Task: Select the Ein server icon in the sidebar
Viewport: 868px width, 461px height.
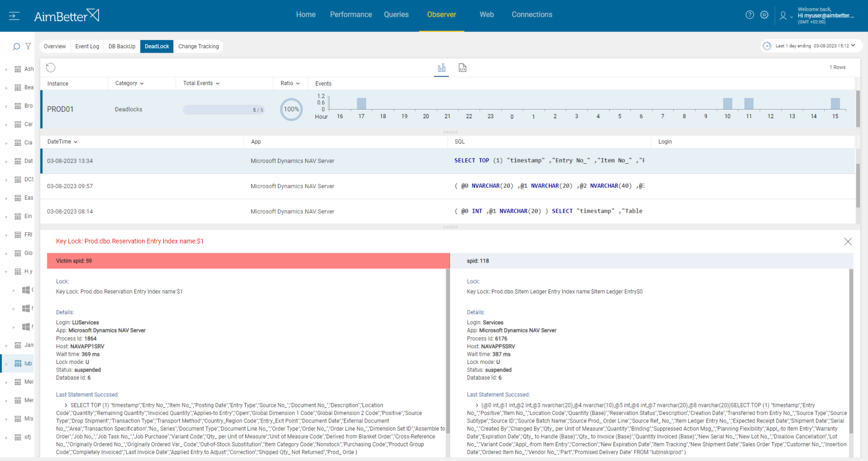Action: (x=18, y=217)
